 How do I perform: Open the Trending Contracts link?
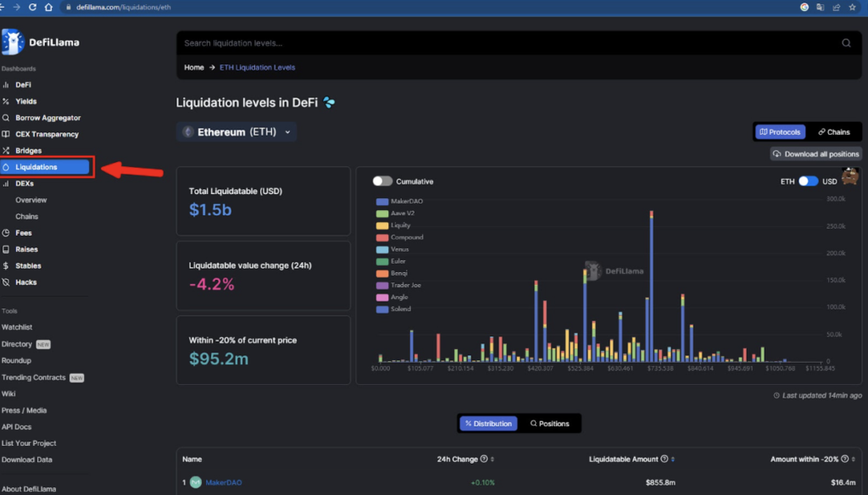[33, 378]
